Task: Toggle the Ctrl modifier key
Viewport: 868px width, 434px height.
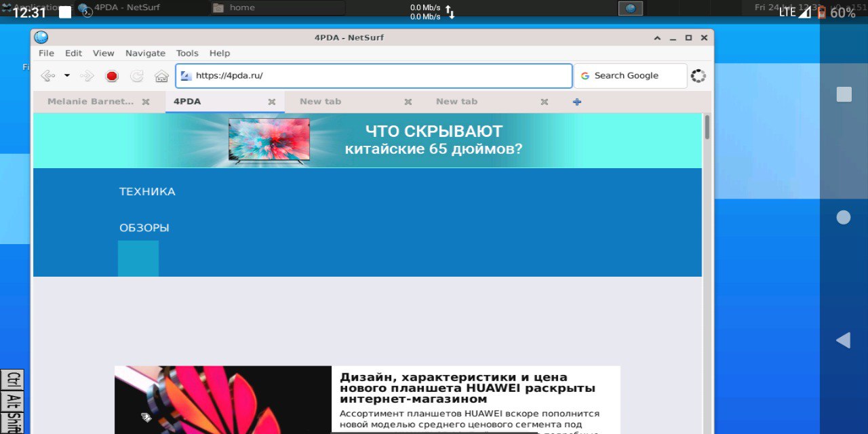Action: (14, 380)
